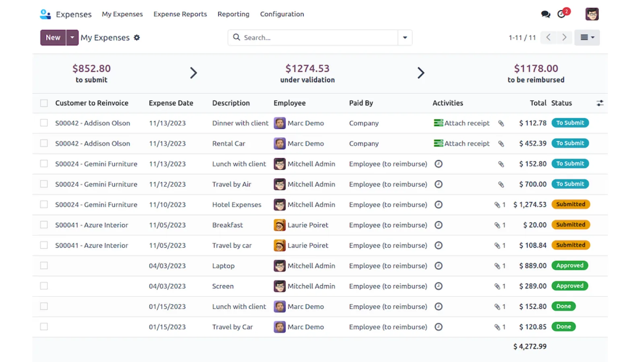Screen dimensions: 644x362
Task: Click Mitchell Admin avatar in Laptop row
Action: (x=279, y=266)
